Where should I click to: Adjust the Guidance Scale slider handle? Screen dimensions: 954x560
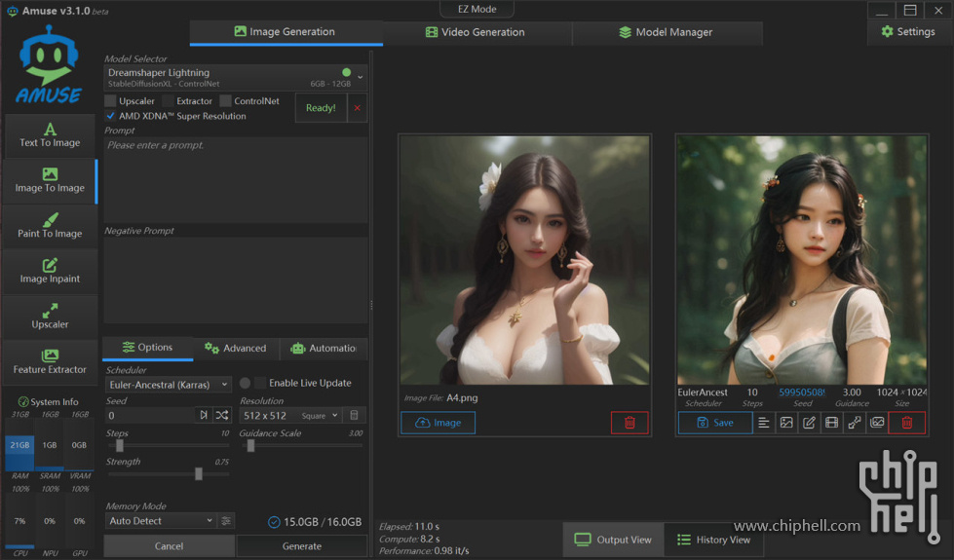[x=250, y=446]
